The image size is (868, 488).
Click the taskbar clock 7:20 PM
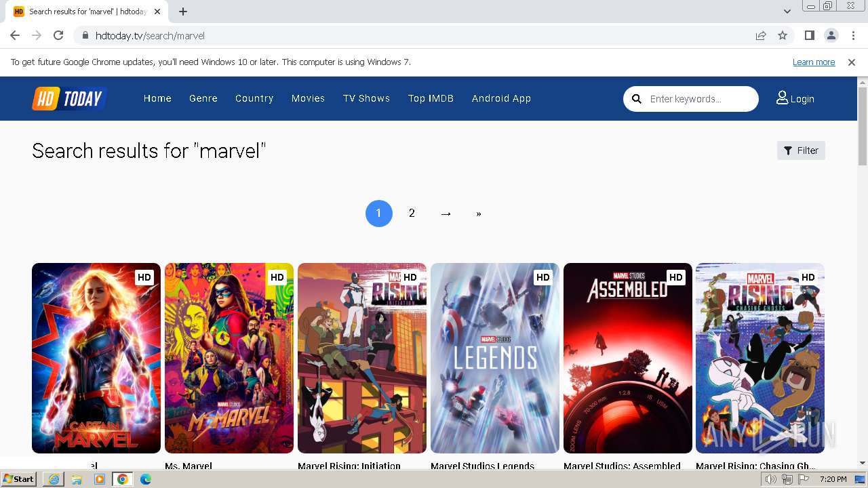click(x=833, y=479)
